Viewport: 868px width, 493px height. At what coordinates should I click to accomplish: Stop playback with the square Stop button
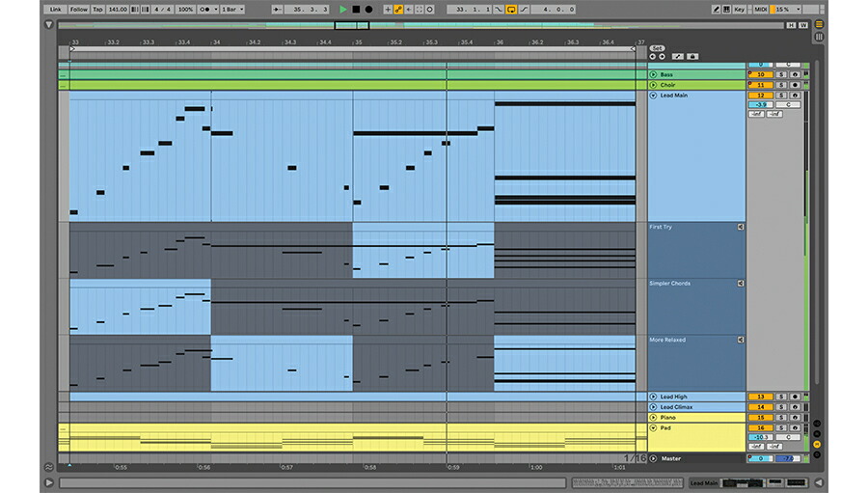pos(356,9)
